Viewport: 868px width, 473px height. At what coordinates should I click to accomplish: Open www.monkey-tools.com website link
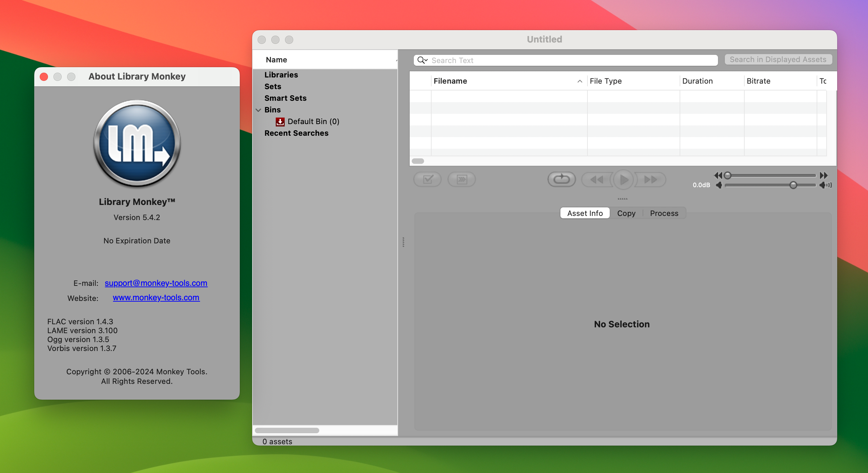(156, 297)
